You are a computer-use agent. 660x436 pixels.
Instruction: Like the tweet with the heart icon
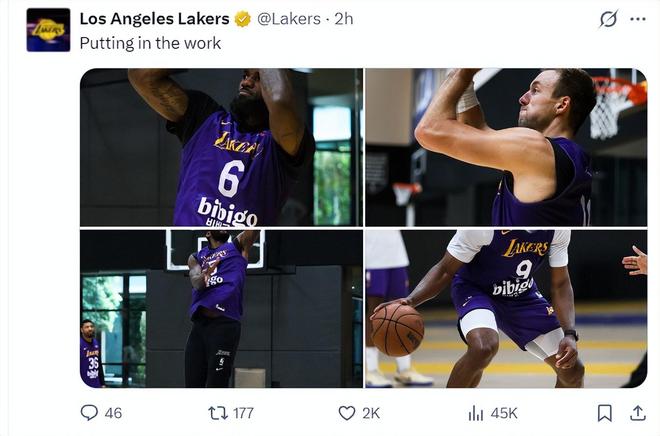point(346,412)
